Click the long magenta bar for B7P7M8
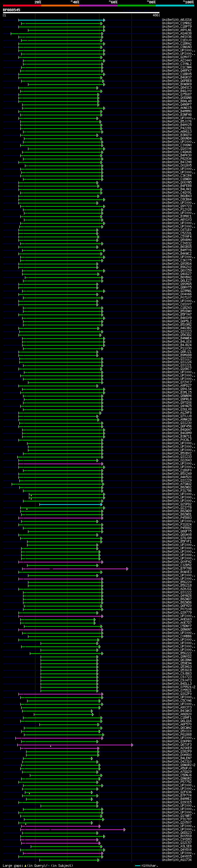This screenshot has height=868, width=197. click(x=75, y=569)
